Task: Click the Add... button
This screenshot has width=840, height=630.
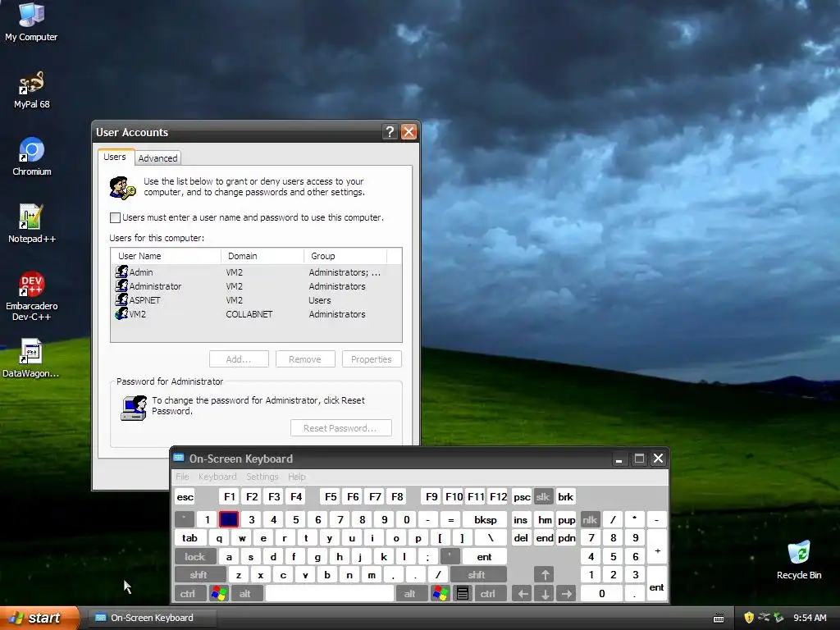Action: [x=239, y=359]
